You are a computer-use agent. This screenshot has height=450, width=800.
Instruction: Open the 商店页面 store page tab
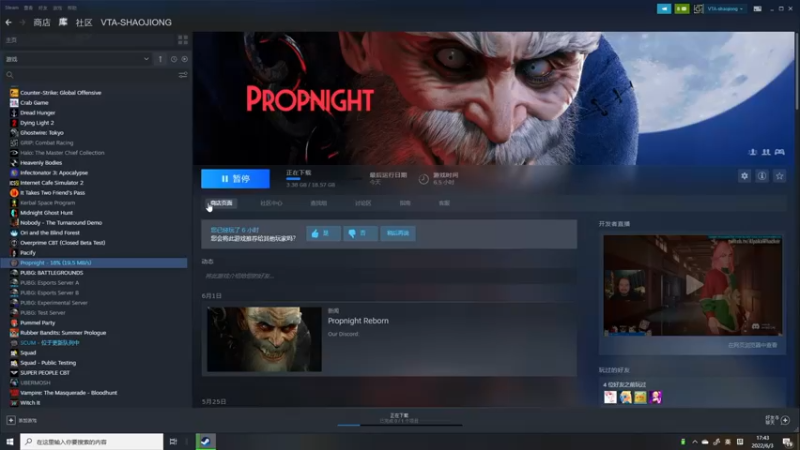coord(221,203)
